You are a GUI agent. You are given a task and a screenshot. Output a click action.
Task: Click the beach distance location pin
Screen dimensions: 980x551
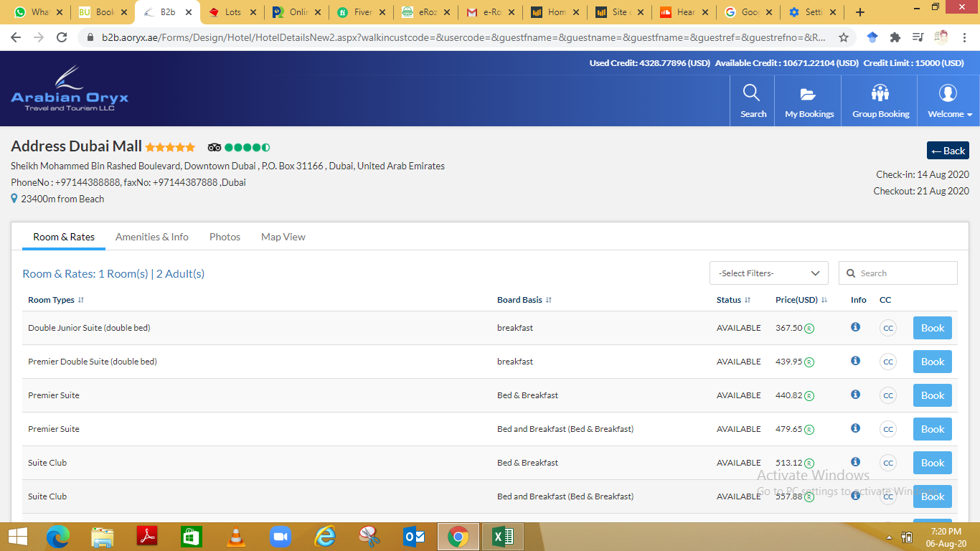(x=14, y=199)
